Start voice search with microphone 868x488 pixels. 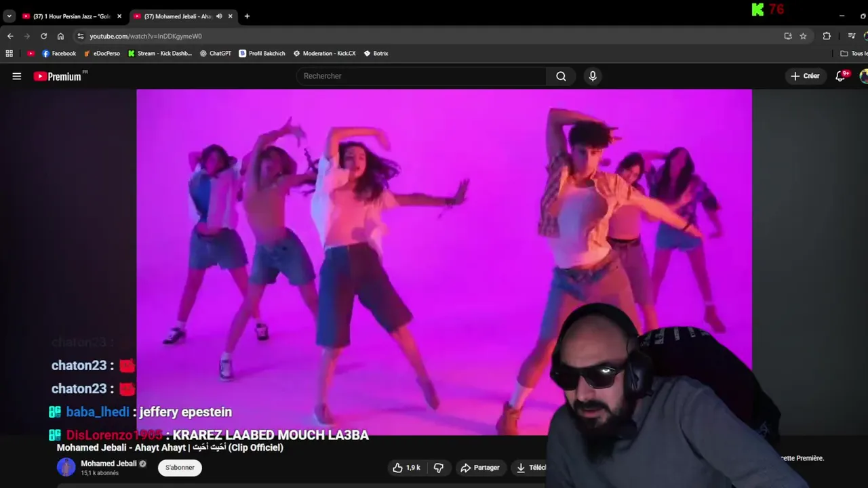coord(593,77)
